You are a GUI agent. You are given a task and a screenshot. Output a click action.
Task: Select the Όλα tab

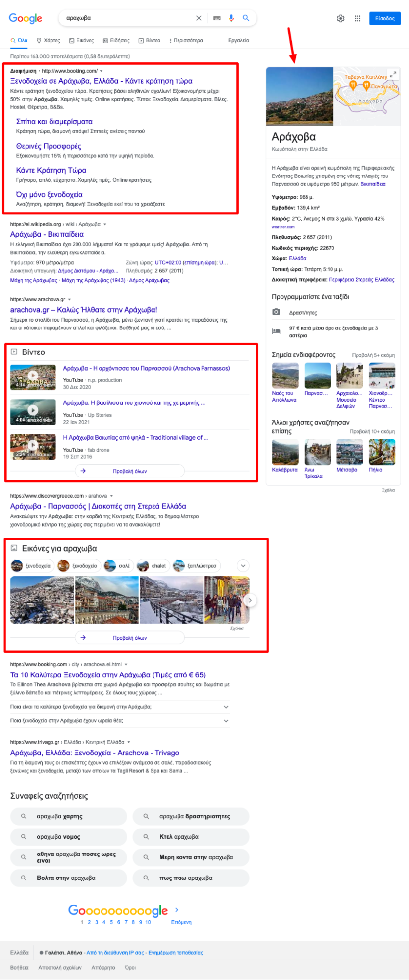pos(19,41)
